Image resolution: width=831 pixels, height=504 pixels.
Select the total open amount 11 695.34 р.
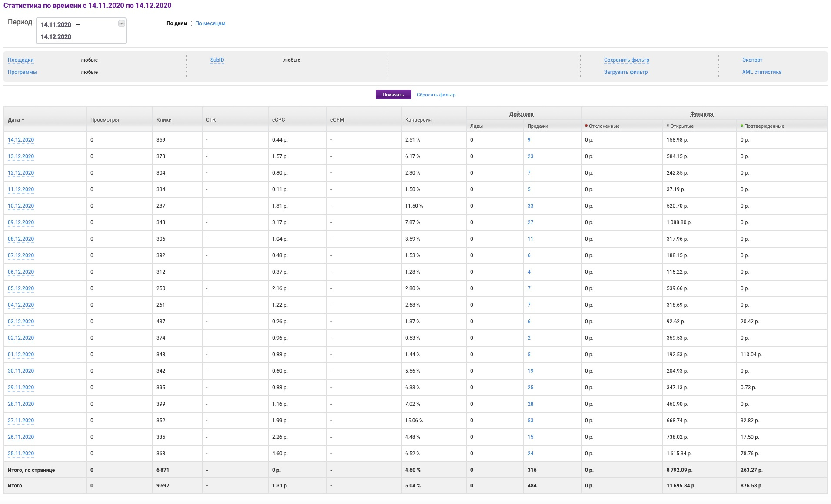coord(681,486)
